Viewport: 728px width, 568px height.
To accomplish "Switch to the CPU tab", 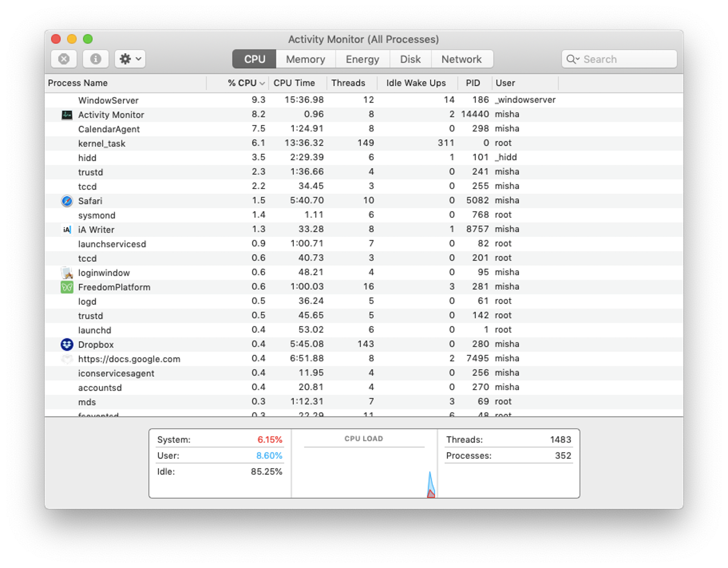I will (254, 59).
